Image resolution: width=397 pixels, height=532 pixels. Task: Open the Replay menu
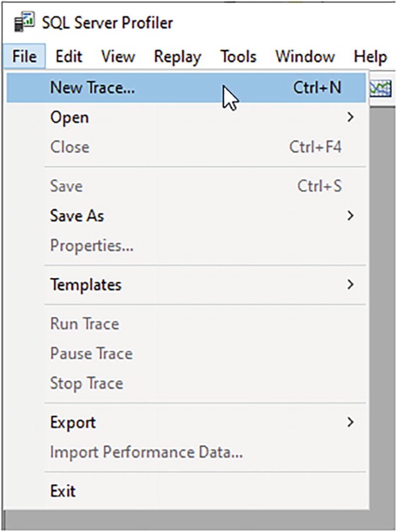(x=177, y=56)
